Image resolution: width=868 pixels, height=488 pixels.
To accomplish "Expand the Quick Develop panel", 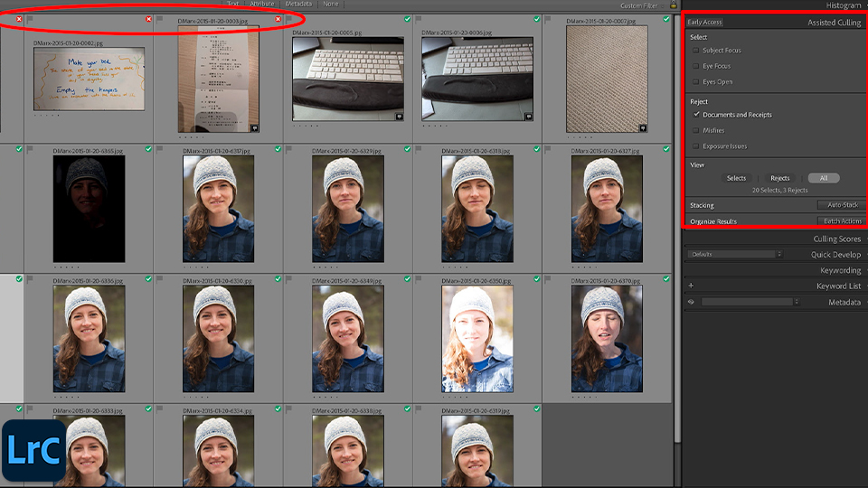I will point(835,255).
